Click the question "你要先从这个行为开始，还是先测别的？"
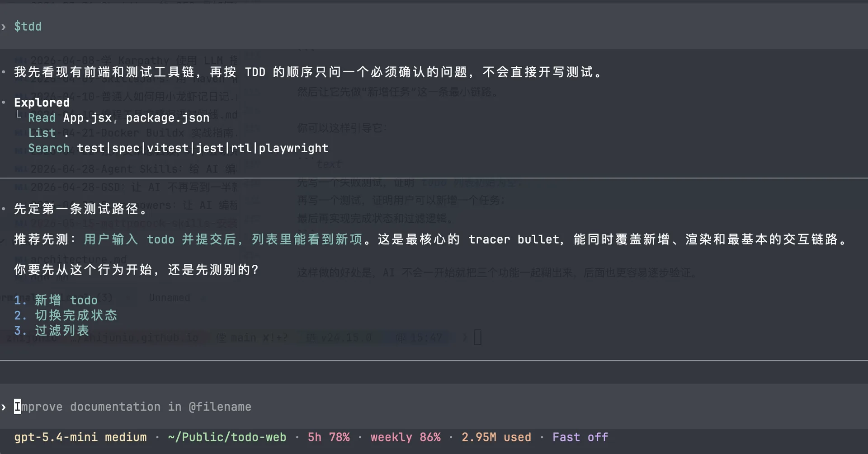 coord(137,270)
